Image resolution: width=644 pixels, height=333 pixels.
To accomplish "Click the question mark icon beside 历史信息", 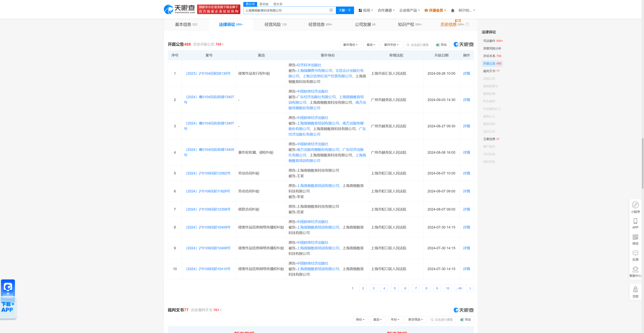I will pos(467,24).
